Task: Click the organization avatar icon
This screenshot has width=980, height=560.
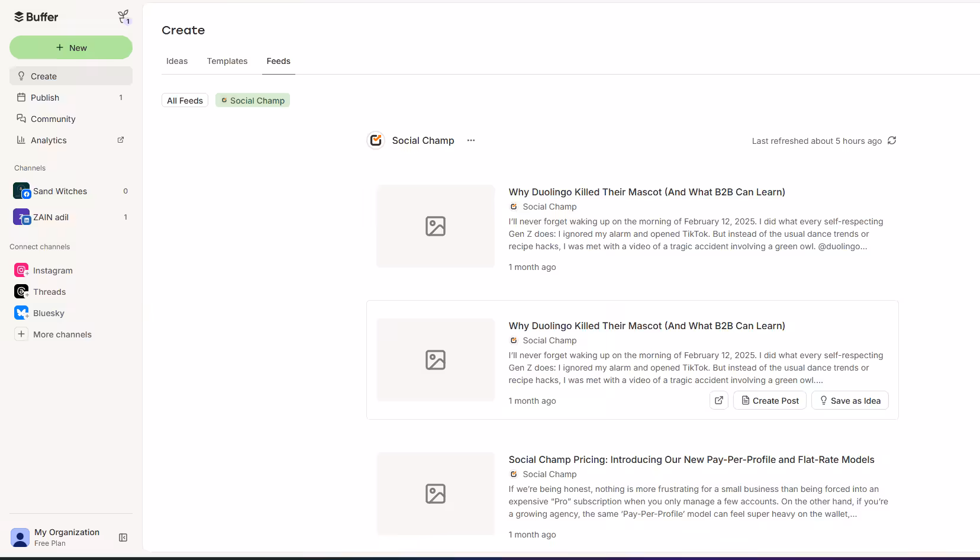Action: coord(20,538)
